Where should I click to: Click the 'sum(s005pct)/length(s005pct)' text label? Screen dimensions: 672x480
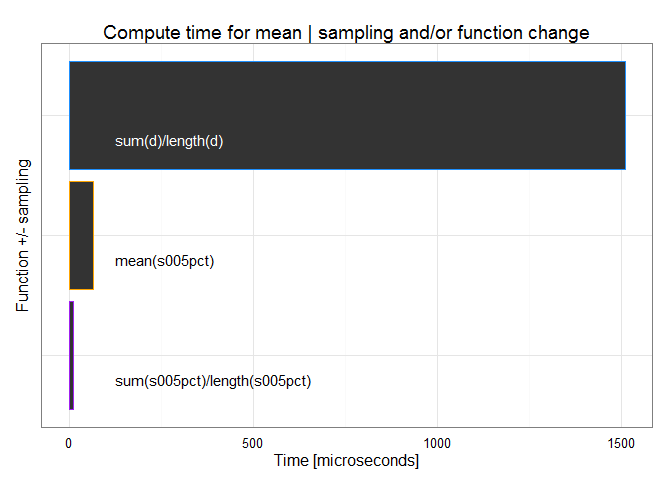[213, 381]
